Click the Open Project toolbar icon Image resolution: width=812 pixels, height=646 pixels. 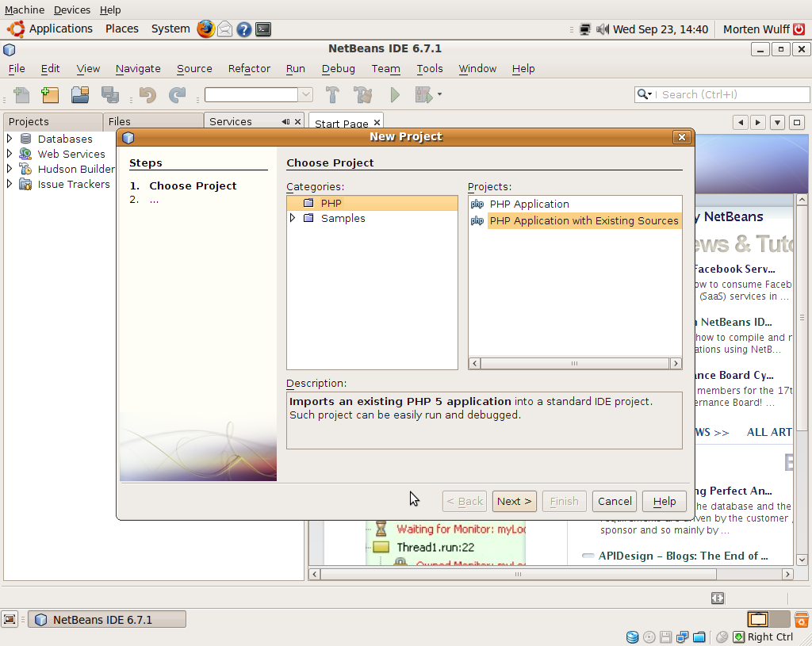coord(80,95)
